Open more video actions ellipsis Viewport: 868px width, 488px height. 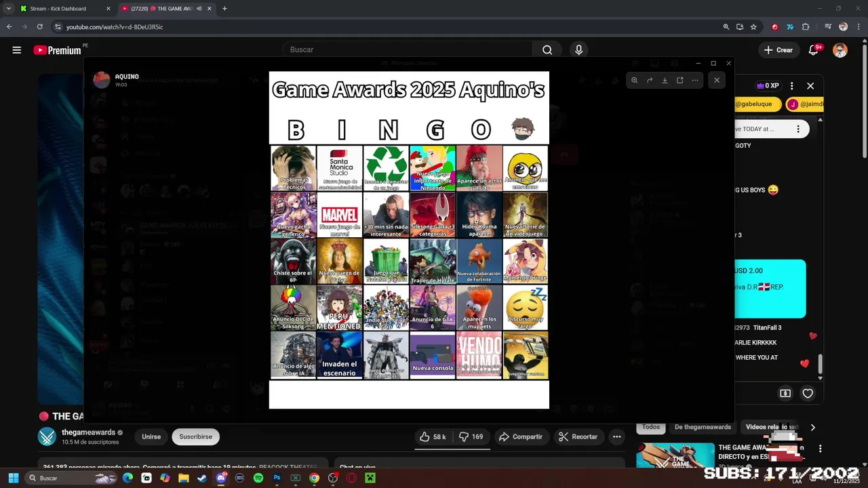[x=616, y=436]
